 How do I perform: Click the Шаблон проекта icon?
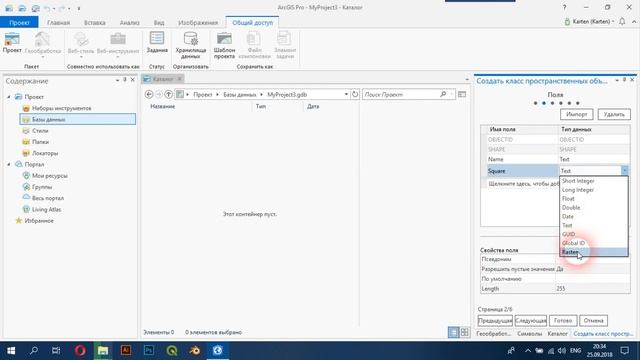click(224, 45)
